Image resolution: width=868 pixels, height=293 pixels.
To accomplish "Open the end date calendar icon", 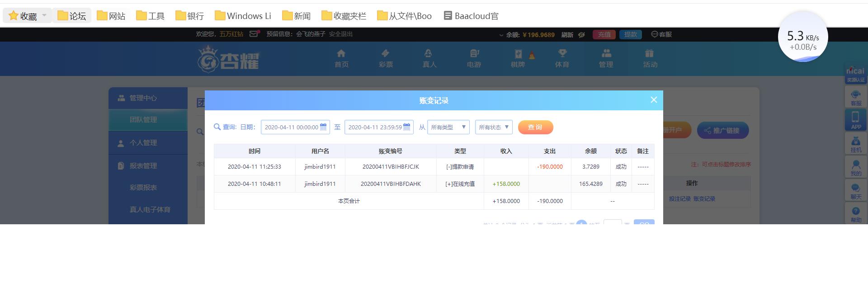I will [x=407, y=127].
